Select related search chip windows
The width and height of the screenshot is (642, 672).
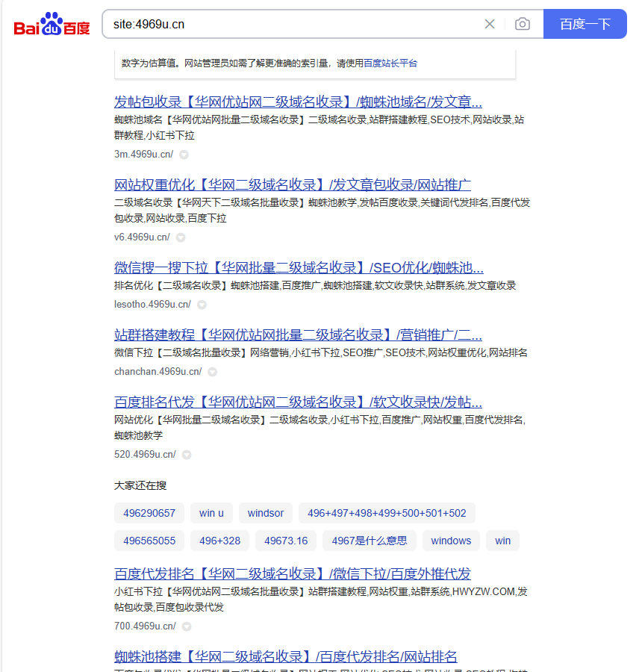coord(451,541)
